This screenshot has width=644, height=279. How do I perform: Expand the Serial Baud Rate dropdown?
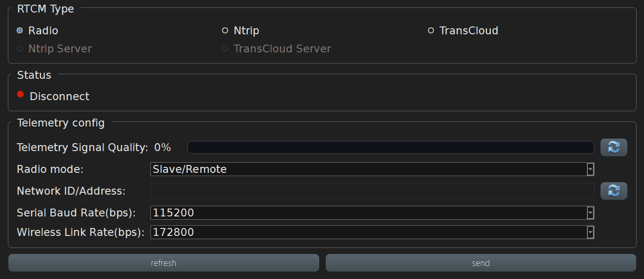590,213
